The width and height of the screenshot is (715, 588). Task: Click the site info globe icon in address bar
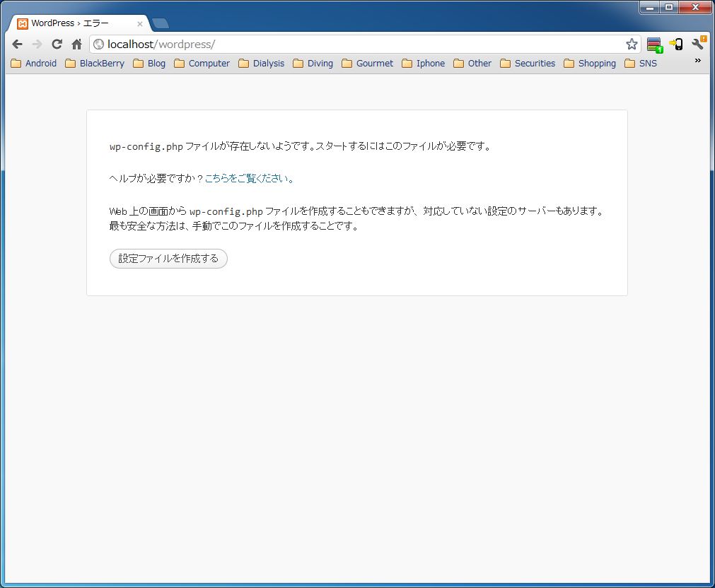[98, 45]
